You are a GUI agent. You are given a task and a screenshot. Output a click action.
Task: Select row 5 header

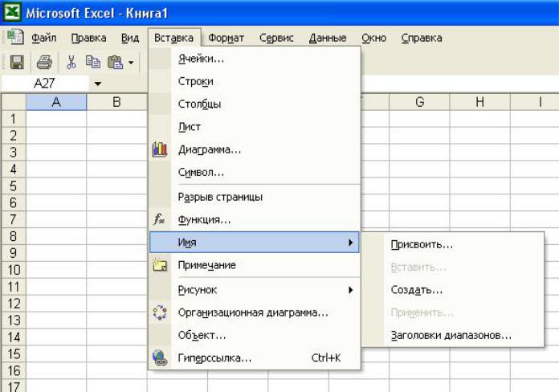14,186
